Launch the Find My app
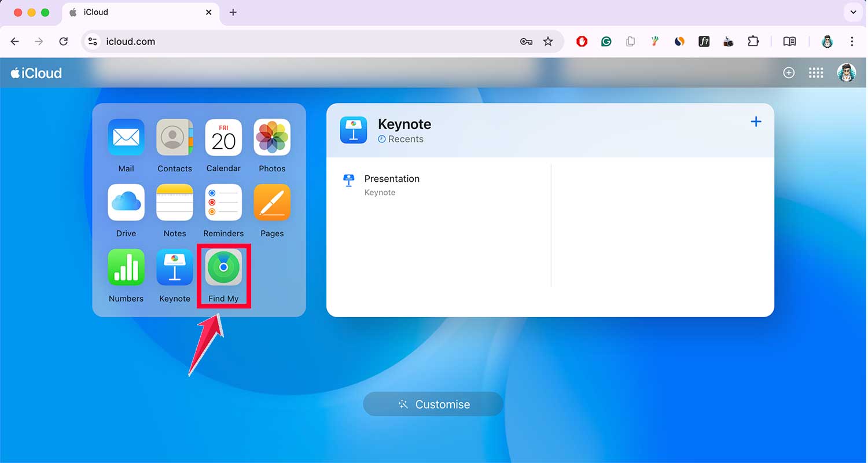Viewport: 868px width, 463px height. pos(223,267)
